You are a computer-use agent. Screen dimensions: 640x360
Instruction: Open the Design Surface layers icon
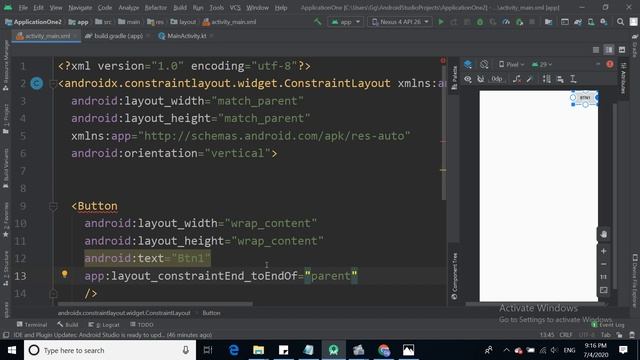click(468, 64)
